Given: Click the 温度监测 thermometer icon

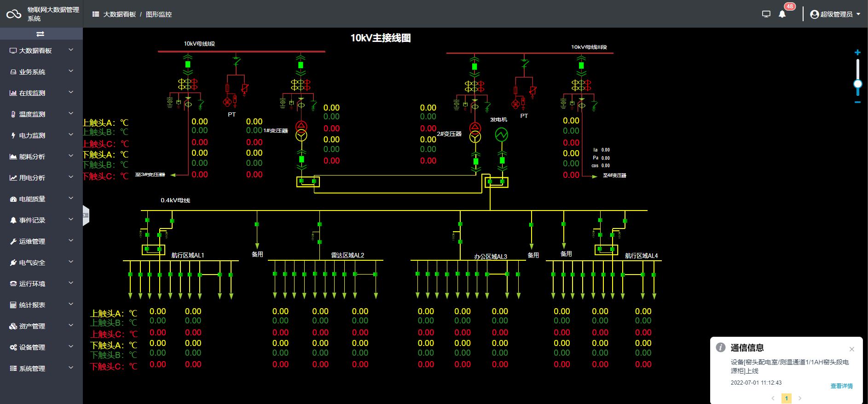Looking at the screenshot, I should (x=13, y=114).
